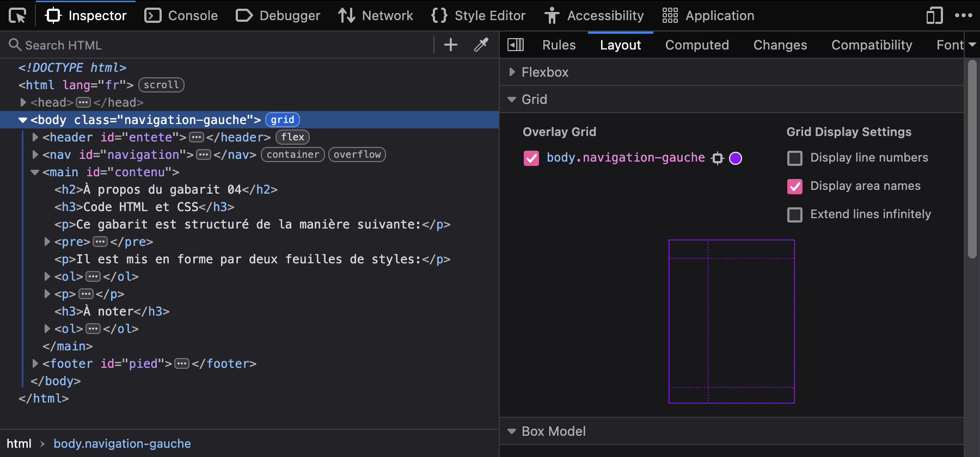Expand the nav navigation arrow
The height and width of the screenshot is (457, 980).
click(x=35, y=155)
